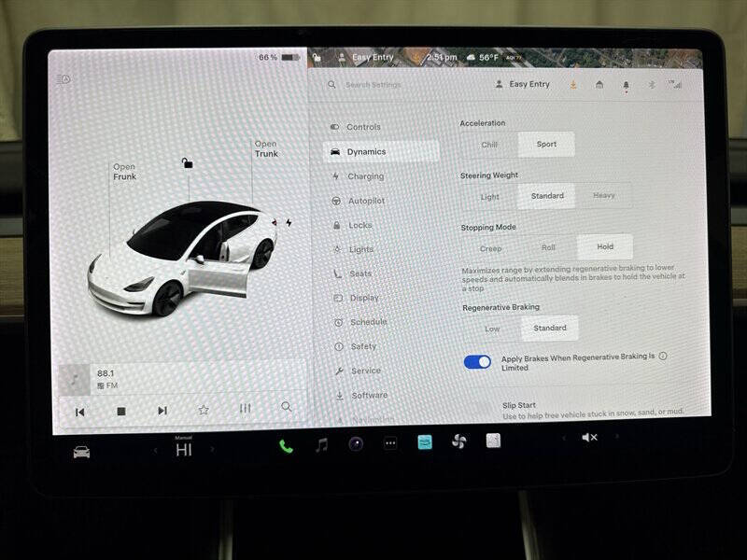
Task: Click the Search Settings field
Action: point(373,83)
